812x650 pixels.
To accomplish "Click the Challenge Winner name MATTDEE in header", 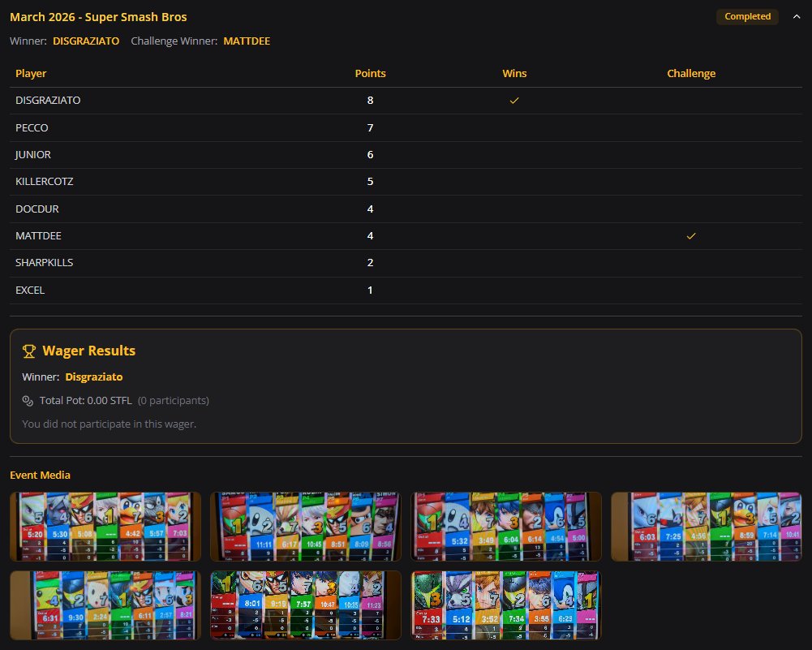I will [x=247, y=41].
